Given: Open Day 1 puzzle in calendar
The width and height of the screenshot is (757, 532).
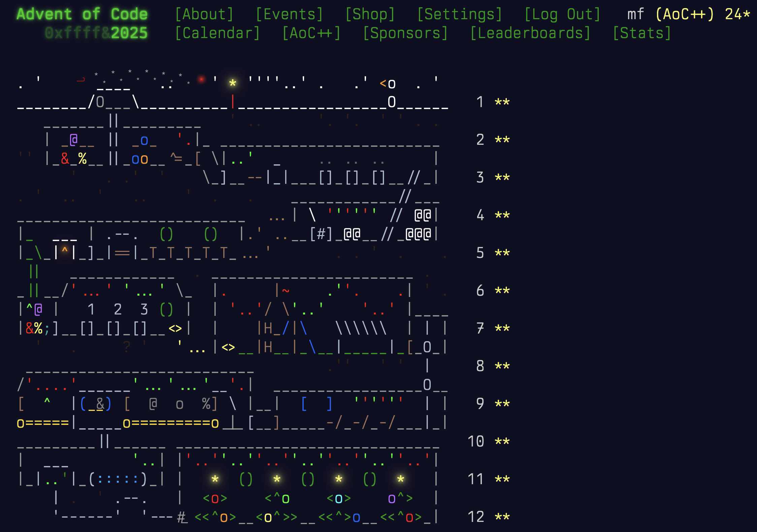Looking at the screenshot, I should (480, 102).
